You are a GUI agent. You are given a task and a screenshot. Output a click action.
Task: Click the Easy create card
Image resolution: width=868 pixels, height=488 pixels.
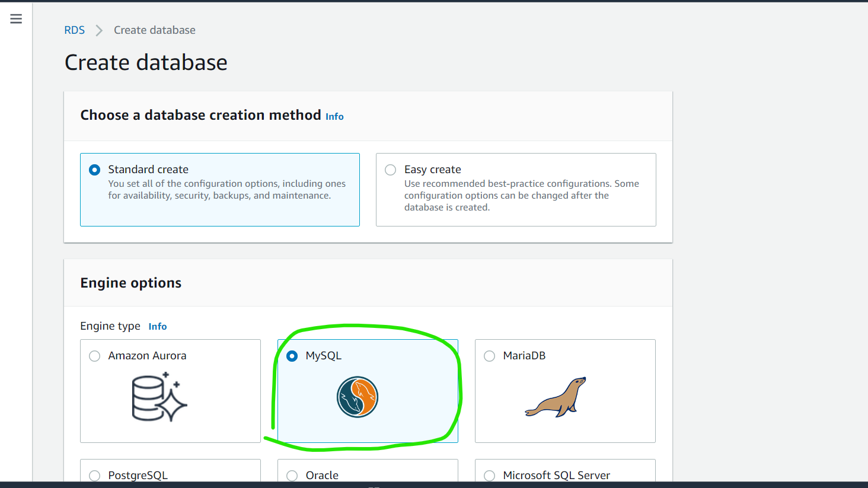(516, 190)
